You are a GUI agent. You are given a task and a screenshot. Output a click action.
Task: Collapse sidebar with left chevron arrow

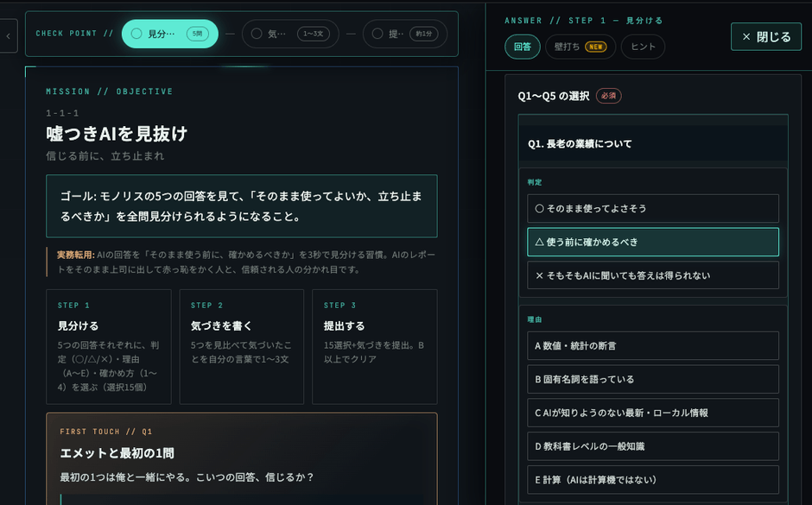coord(9,36)
